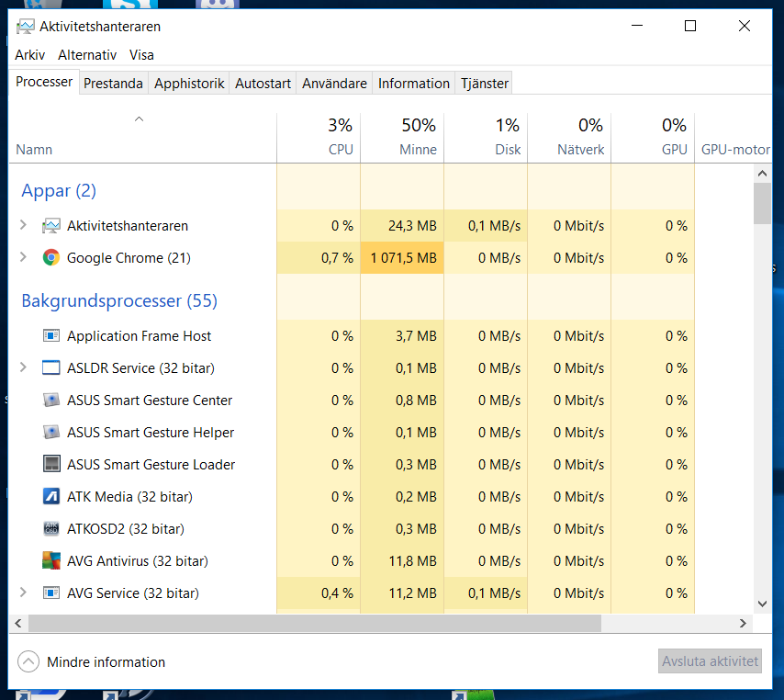The image size is (784, 700).
Task: Select the Application Frame Host row name
Action: tap(139, 335)
